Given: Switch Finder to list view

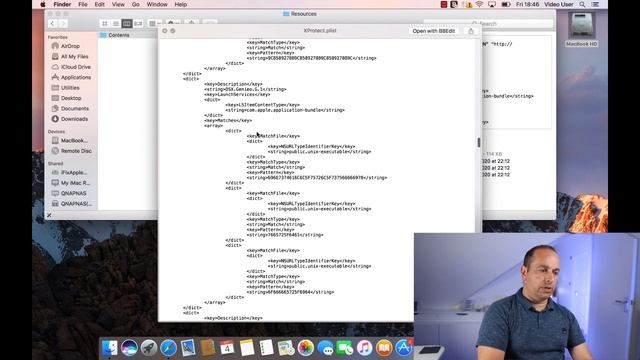Looking at the screenshot, I should (116, 24).
